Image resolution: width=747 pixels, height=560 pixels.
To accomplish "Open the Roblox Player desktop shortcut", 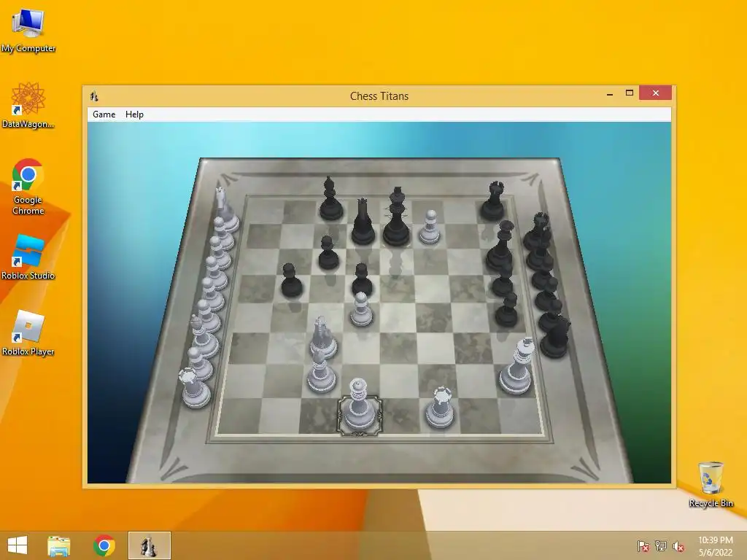I will (28, 333).
